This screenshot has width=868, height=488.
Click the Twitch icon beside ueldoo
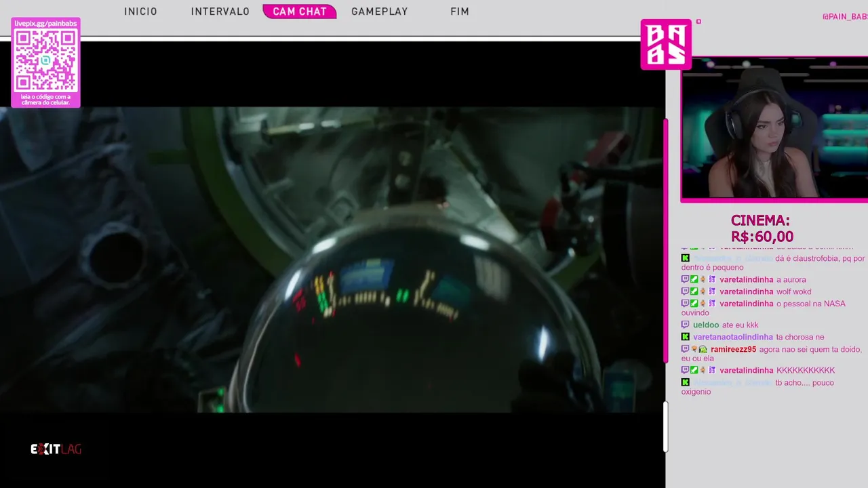click(686, 325)
